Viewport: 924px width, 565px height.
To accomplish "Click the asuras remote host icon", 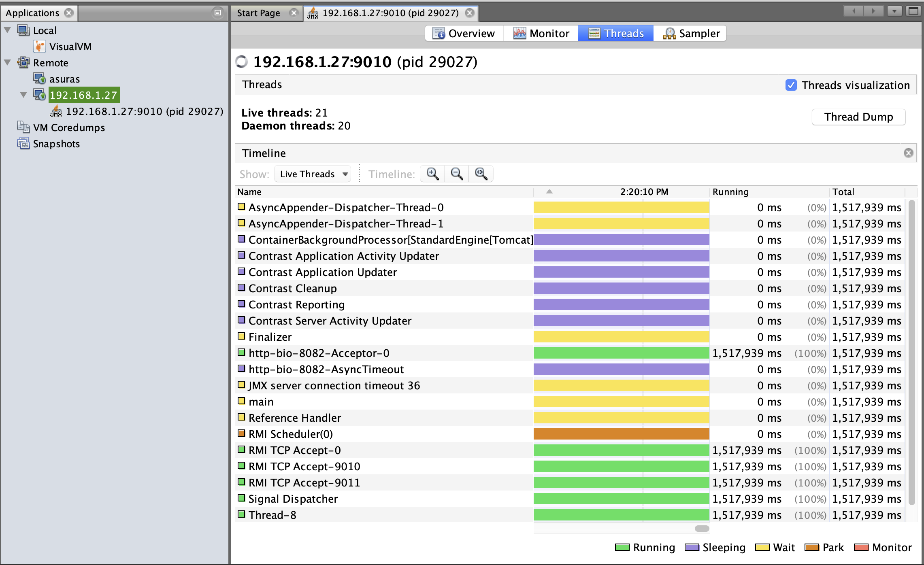I will pos(39,79).
